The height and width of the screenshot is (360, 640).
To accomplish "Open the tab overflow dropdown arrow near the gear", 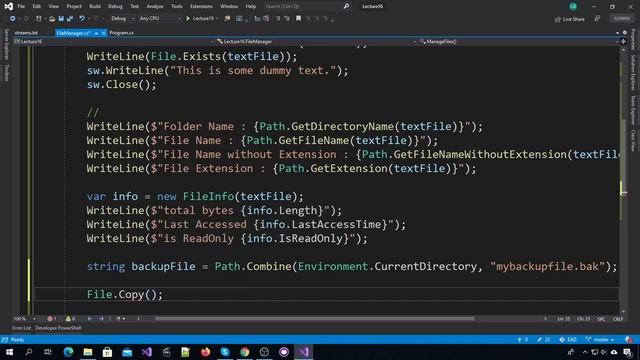I will click(x=617, y=33).
